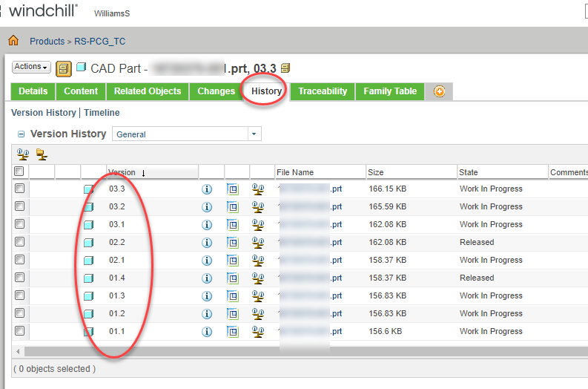The width and height of the screenshot is (588, 389).
Task: Toggle the select-all header checkbox
Action: click(x=19, y=171)
